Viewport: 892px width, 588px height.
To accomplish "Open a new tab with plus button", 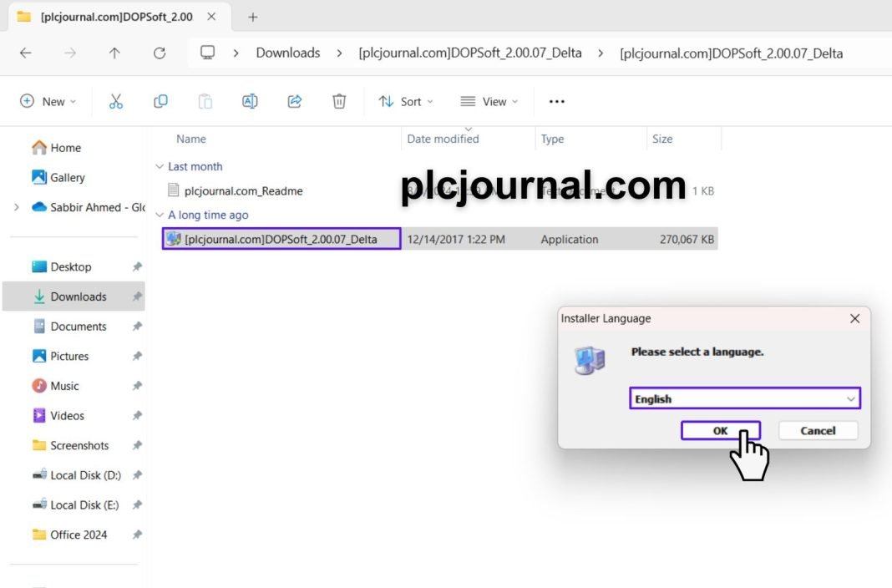I will [253, 17].
